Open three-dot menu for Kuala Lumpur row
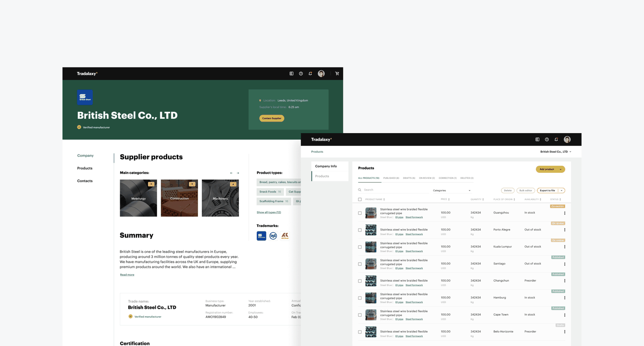This screenshot has width=644, height=346. pos(565,247)
